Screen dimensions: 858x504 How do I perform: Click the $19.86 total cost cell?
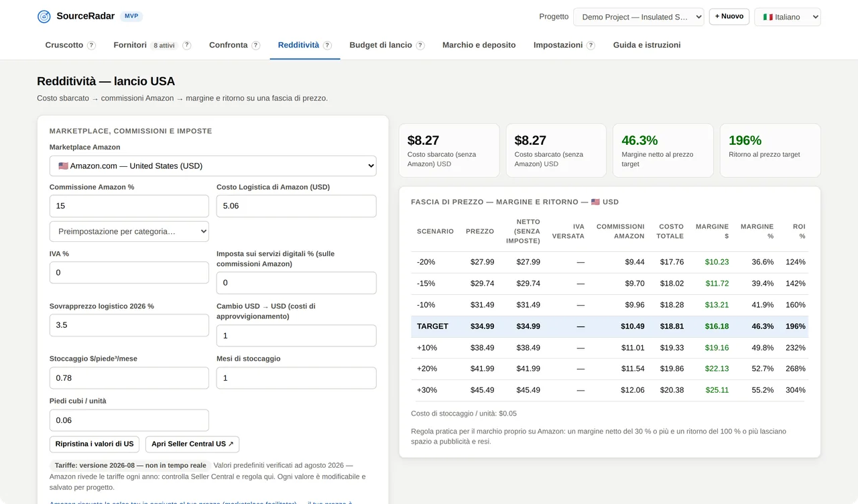point(672,369)
